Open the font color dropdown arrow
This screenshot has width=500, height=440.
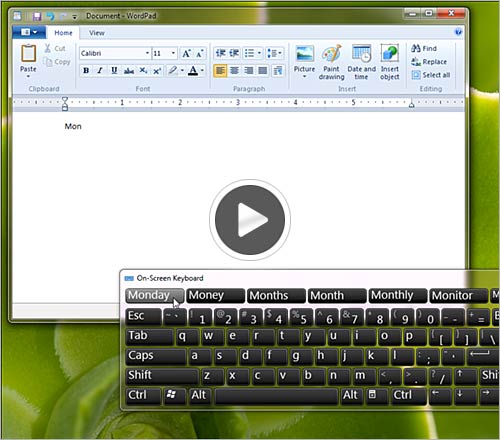pyautogui.click(x=202, y=71)
